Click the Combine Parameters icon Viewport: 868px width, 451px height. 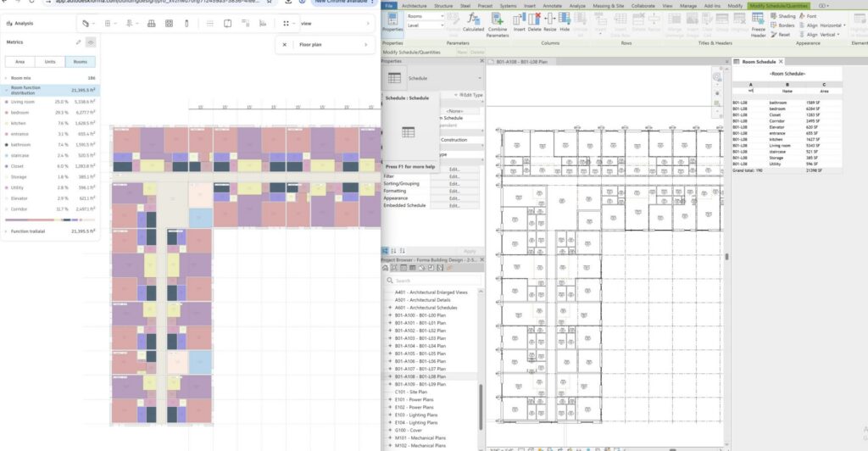pos(498,22)
